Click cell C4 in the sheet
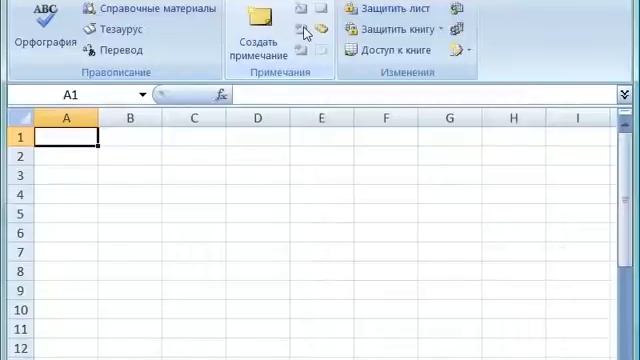Image resolution: width=640 pixels, height=360 pixels. 194,195
